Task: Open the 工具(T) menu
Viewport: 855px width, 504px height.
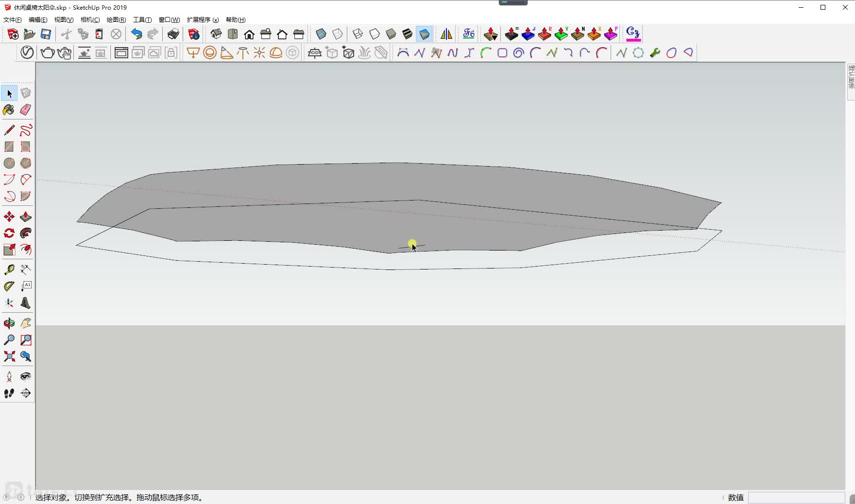Action: pyautogui.click(x=142, y=20)
